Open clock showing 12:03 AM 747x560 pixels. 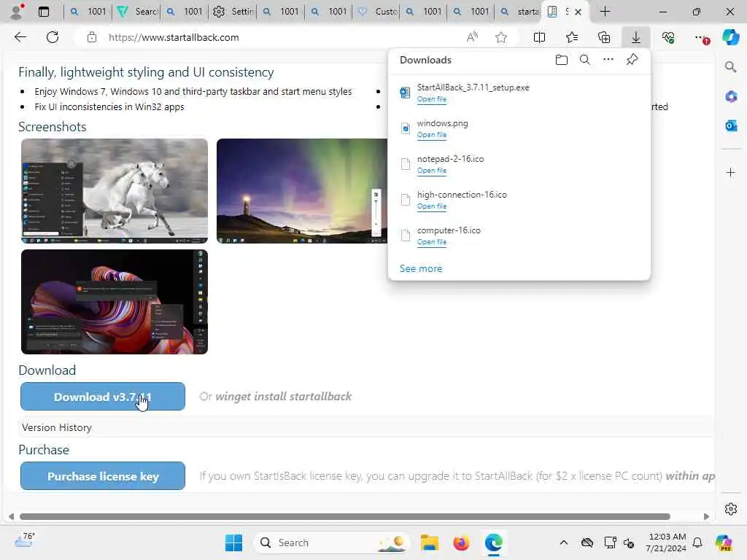(x=666, y=542)
